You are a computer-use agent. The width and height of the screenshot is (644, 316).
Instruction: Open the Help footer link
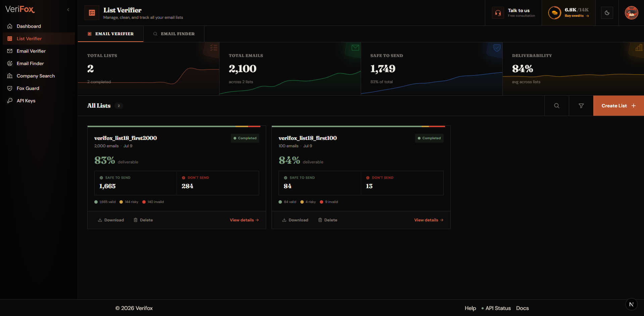pyautogui.click(x=470, y=308)
